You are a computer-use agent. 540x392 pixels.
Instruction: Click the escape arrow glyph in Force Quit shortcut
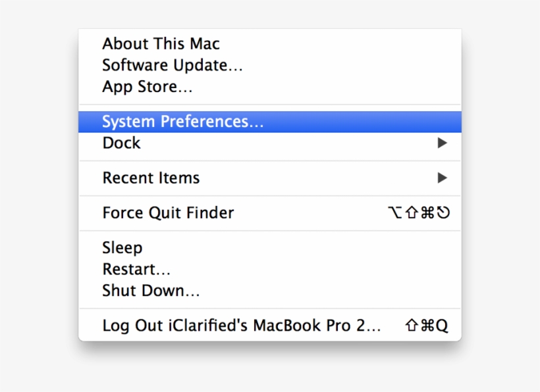click(x=444, y=212)
